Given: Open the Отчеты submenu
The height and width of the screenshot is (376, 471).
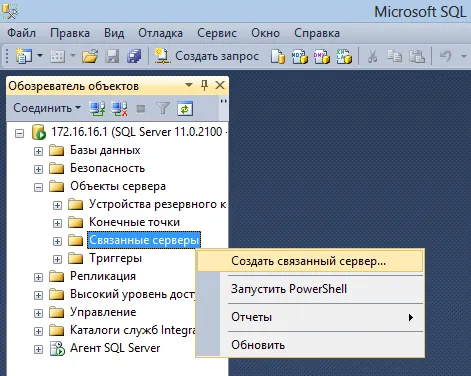Looking at the screenshot, I should click(310, 317).
